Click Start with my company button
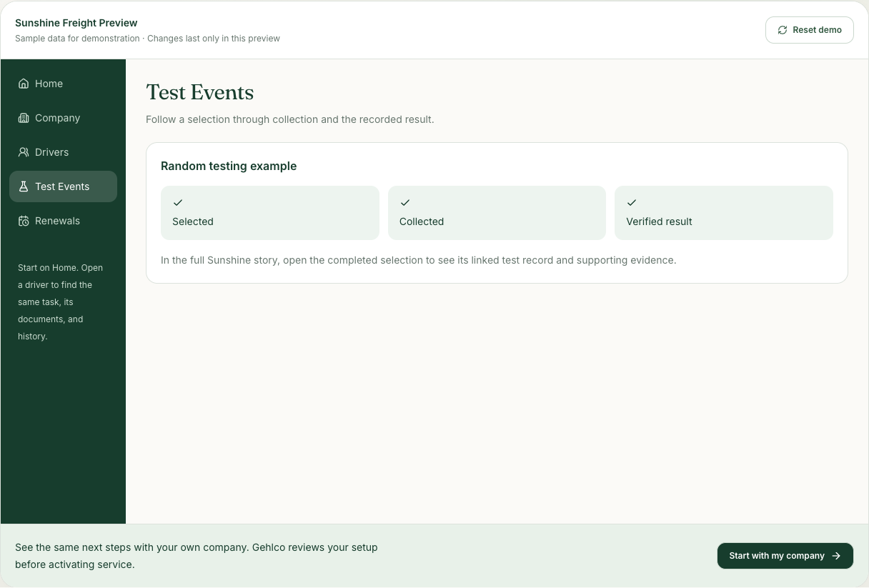Screen dimensions: 869x588 [785, 556]
